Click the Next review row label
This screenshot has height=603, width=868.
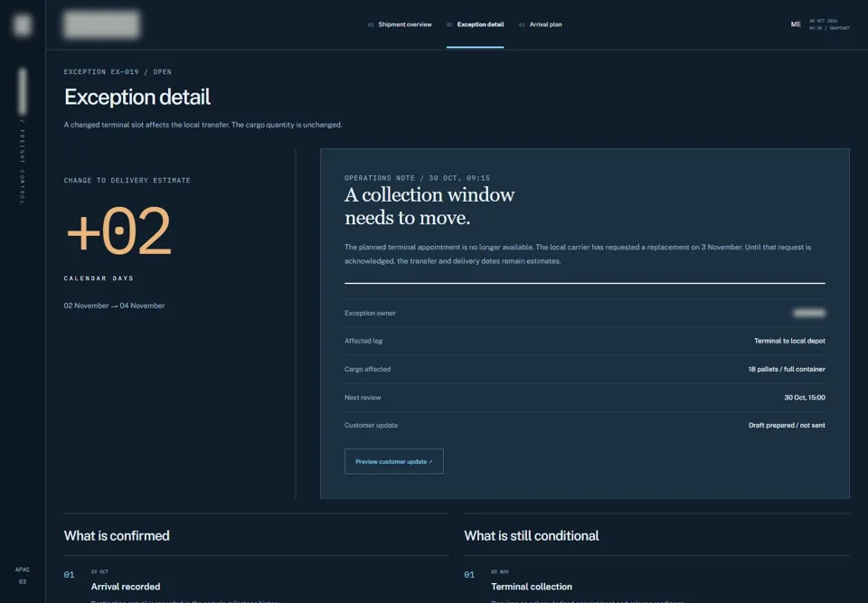click(363, 398)
